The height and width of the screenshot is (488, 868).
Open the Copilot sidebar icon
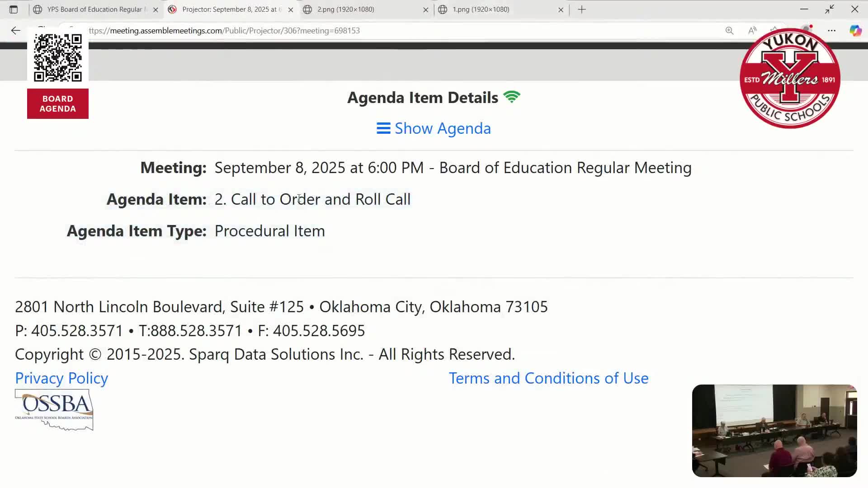(855, 31)
